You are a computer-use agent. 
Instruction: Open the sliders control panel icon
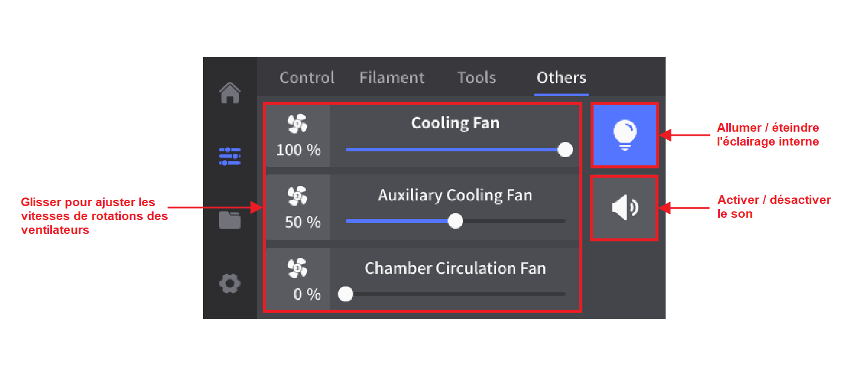[230, 156]
